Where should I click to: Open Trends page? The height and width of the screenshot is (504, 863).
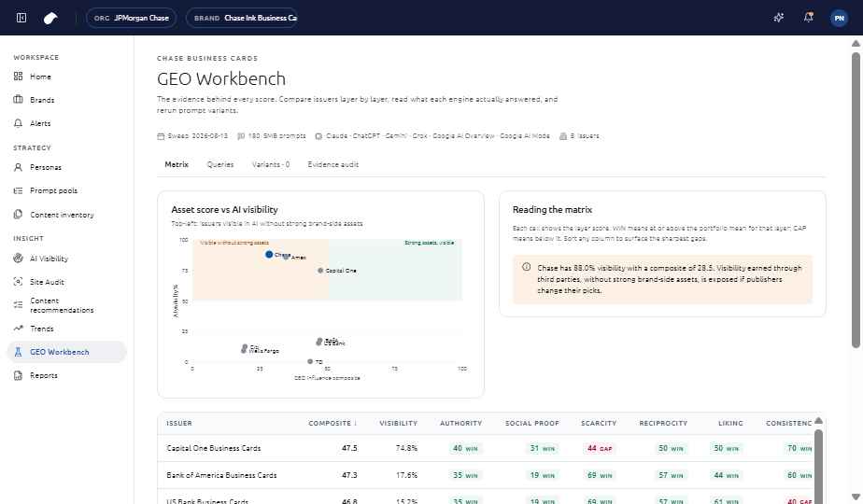click(x=42, y=329)
